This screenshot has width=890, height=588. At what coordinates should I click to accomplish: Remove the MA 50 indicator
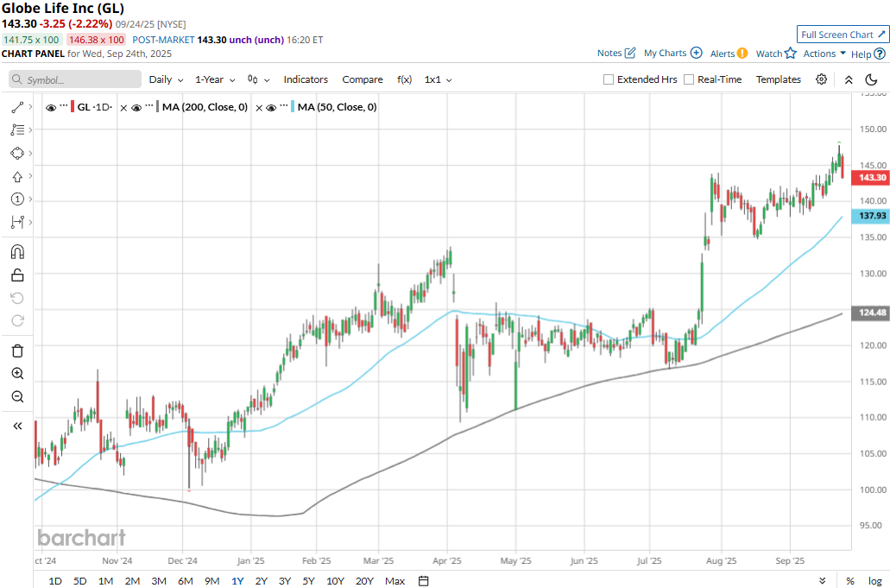[258, 108]
